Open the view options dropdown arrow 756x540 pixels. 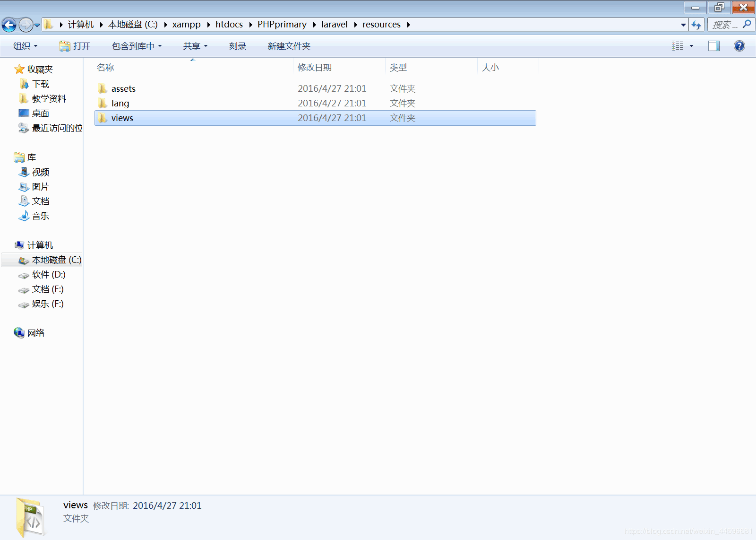click(x=691, y=46)
